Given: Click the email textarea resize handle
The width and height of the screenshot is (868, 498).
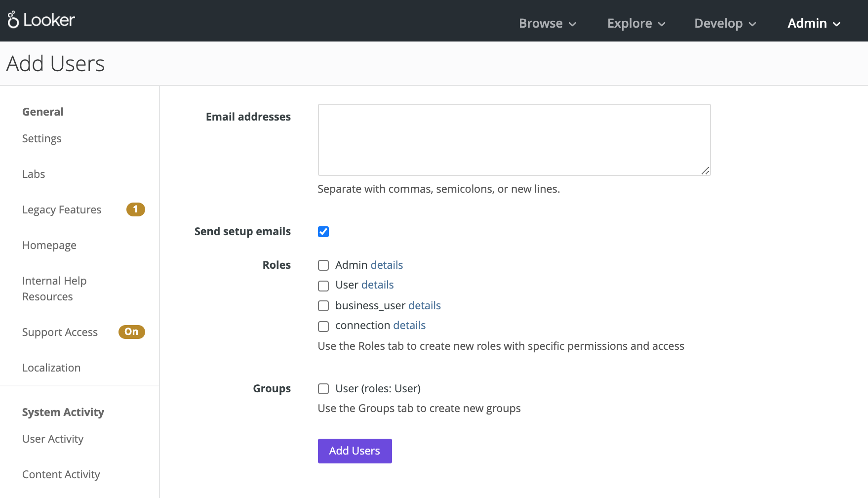Looking at the screenshot, I should [x=706, y=170].
